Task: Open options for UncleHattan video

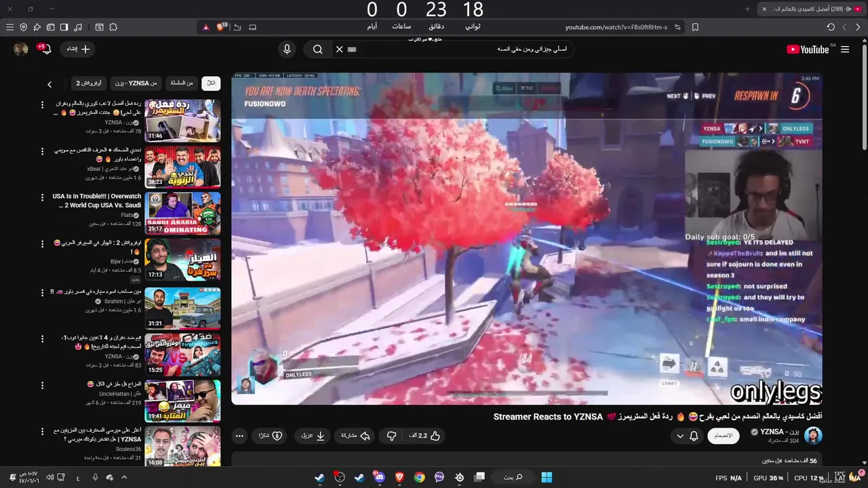Action: click(42, 385)
